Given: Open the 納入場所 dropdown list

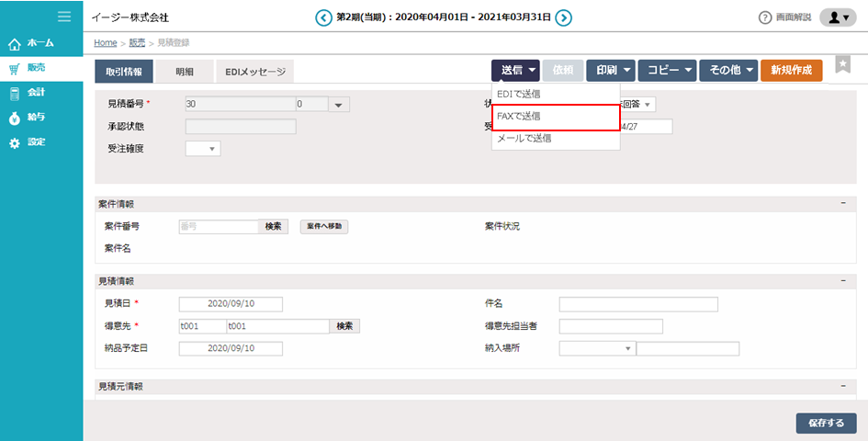Looking at the screenshot, I should (x=597, y=349).
